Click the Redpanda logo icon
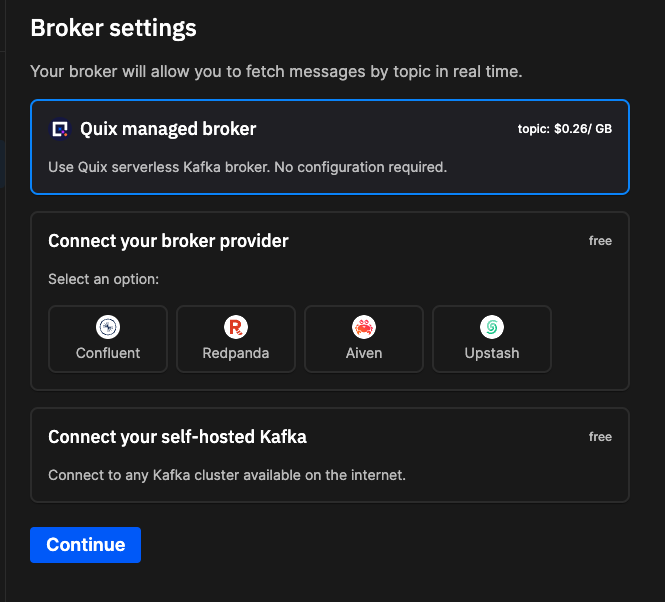Viewport: 665px width, 602px height. [236, 327]
